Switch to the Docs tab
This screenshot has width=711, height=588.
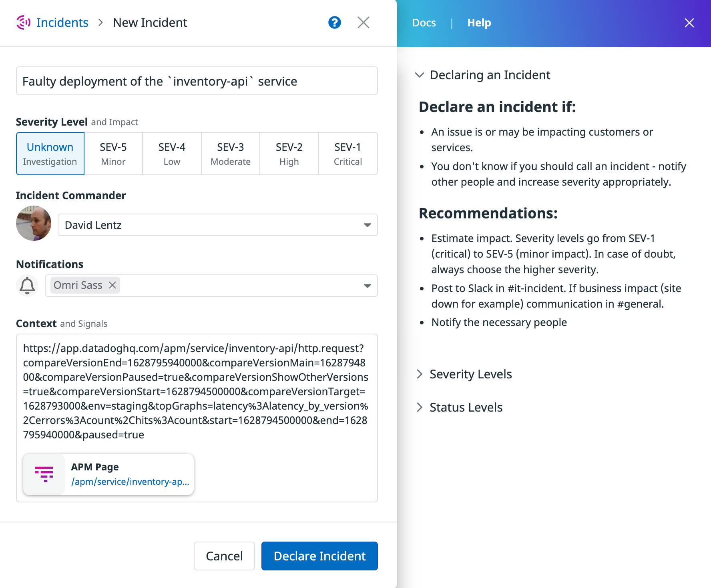[x=424, y=23]
